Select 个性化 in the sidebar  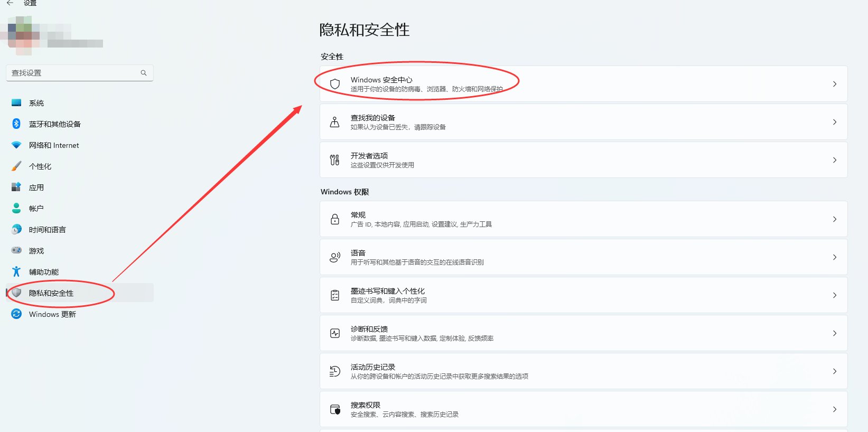pyautogui.click(x=80, y=166)
